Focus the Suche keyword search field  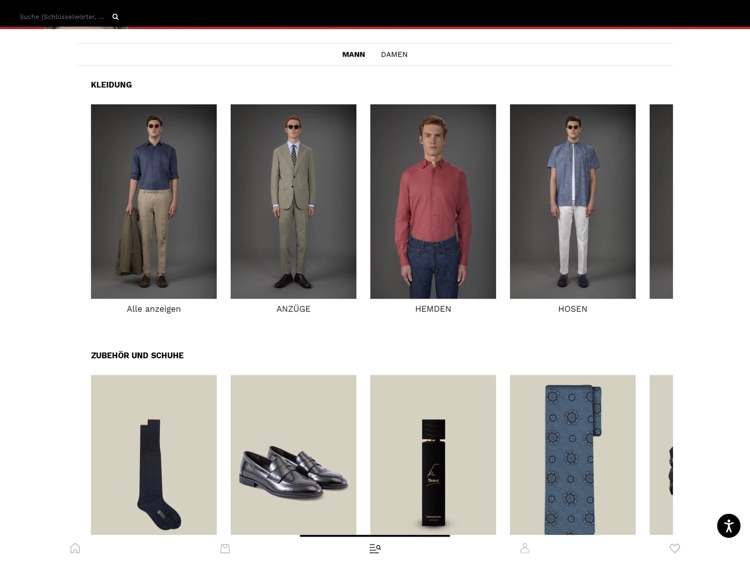pos(62,17)
